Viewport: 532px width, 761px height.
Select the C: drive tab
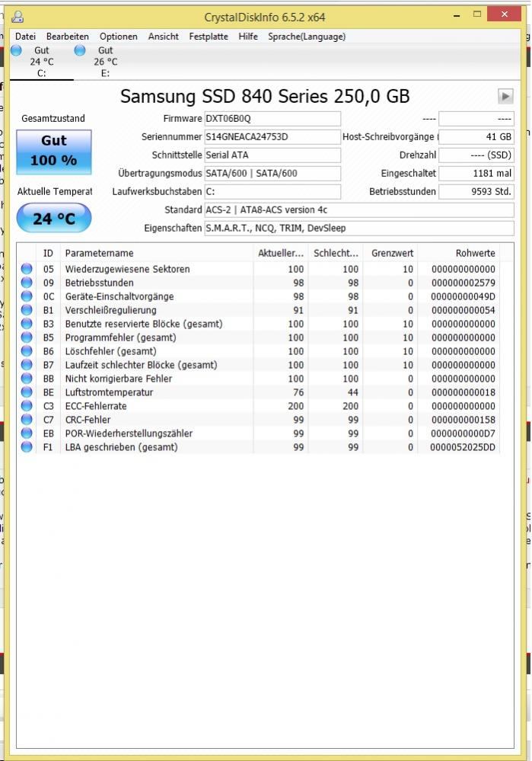tap(42, 62)
